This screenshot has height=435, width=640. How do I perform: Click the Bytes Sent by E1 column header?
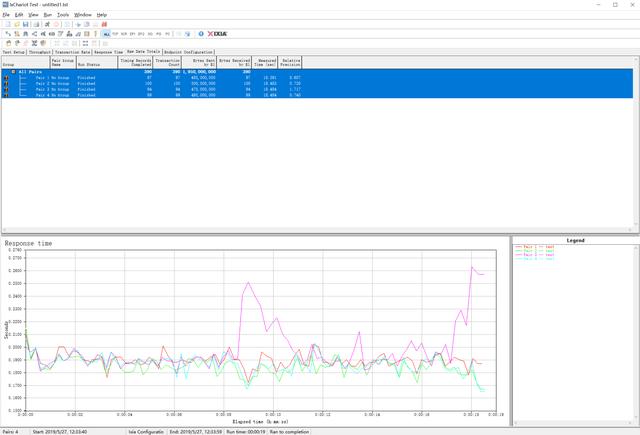pos(201,61)
